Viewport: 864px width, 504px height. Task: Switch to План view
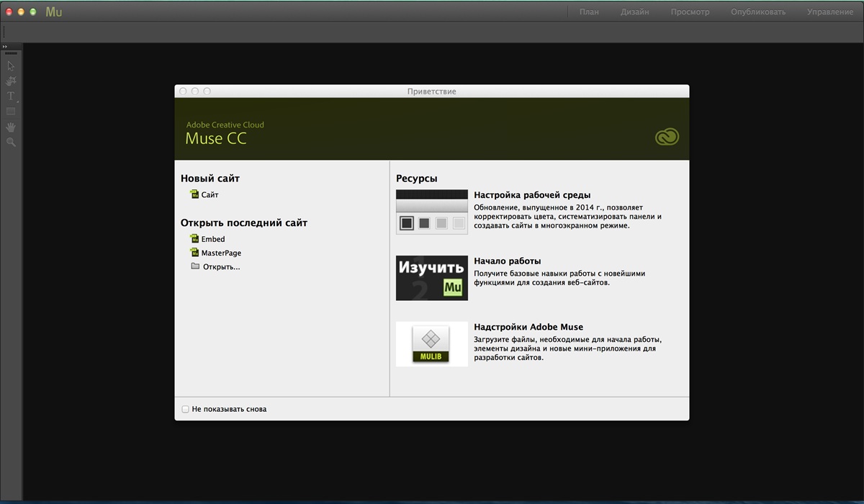589,12
